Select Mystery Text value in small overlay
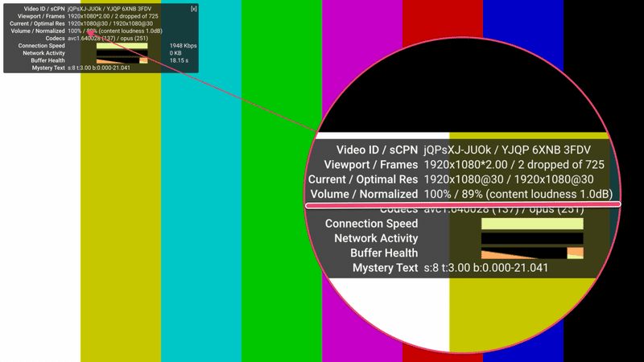This screenshot has height=362, width=644. pyautogui.click(x=99, y=68)
